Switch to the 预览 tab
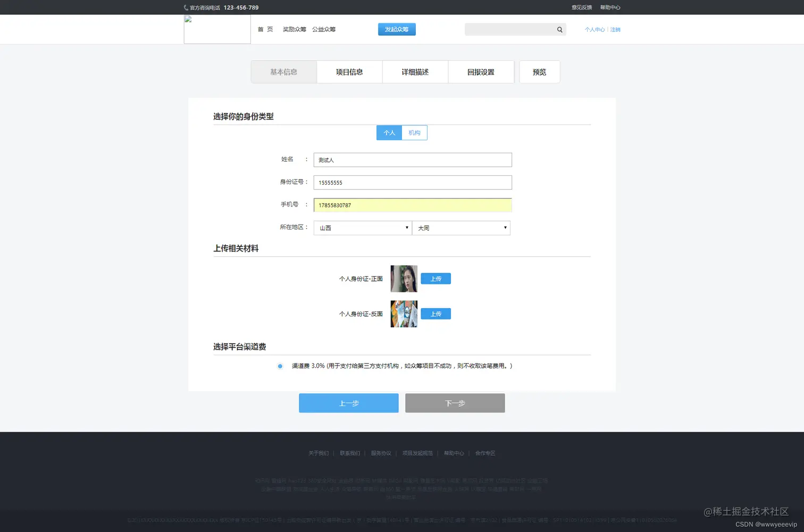The width and height of the screenshot is (804, 532). (x=539, y=72)
